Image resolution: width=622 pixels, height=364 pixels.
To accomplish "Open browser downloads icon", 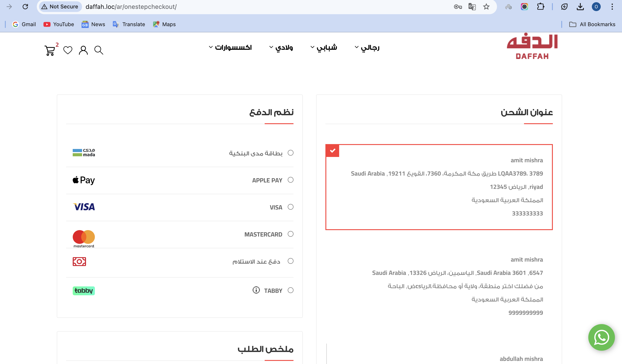I will click(580, 7).
